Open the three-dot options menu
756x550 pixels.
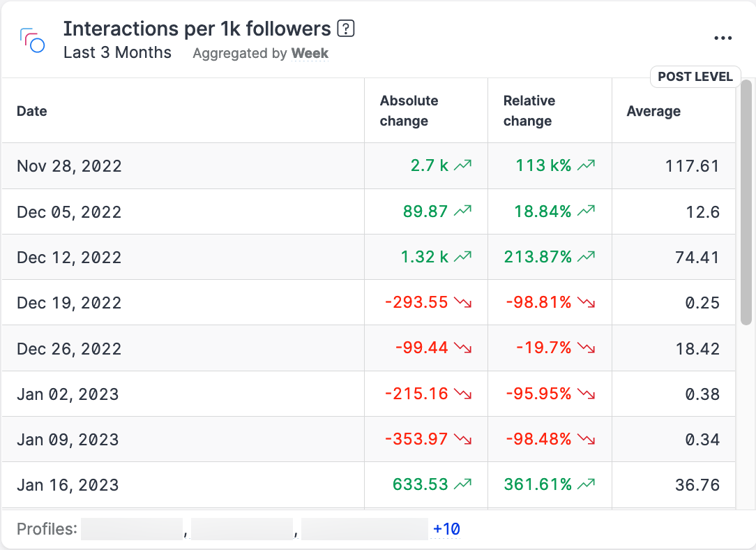pyautogui.click(x=723, y=38)
